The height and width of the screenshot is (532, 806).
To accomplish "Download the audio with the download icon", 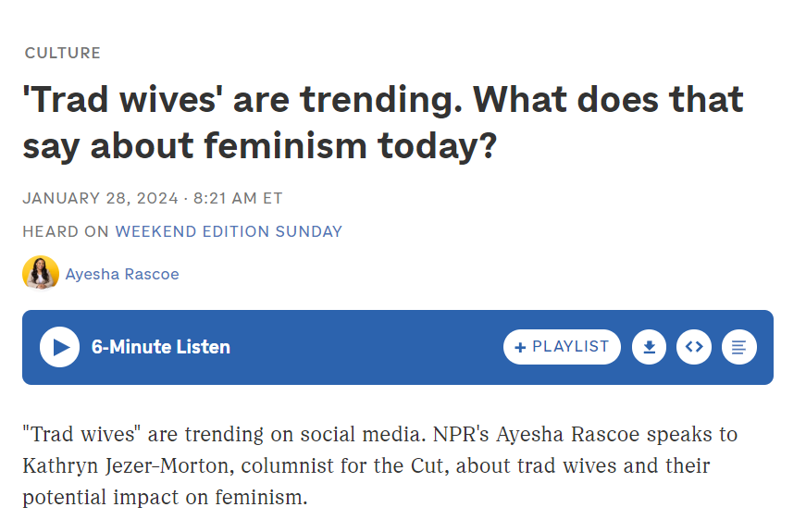I will click(x=649, y=347).
